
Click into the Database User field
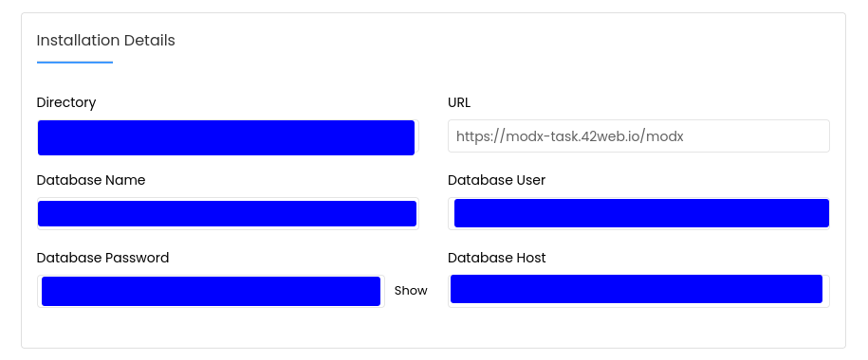point(638,213)
